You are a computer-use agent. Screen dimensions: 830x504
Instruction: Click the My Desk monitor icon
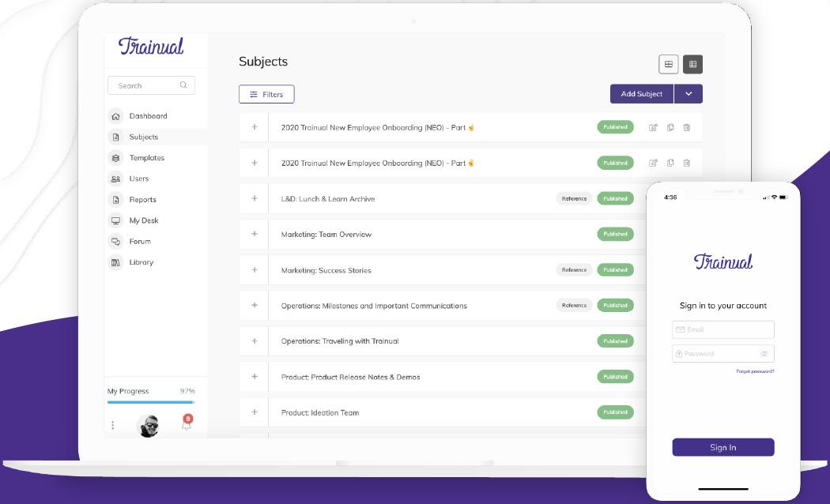[115, 220]
